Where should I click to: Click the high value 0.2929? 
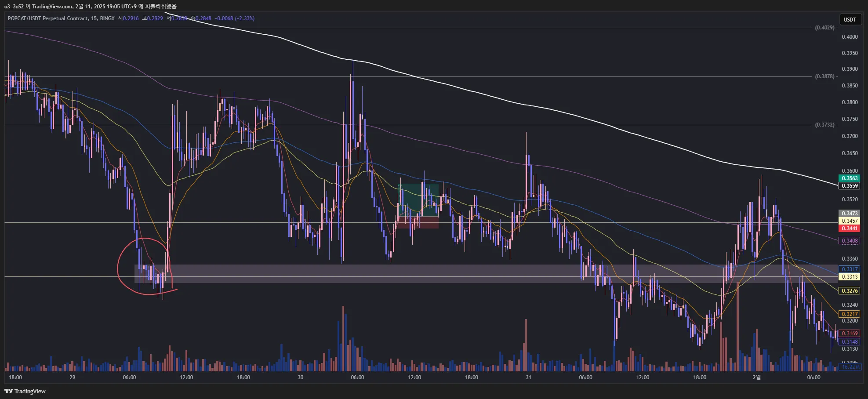[x=155, y=18]
